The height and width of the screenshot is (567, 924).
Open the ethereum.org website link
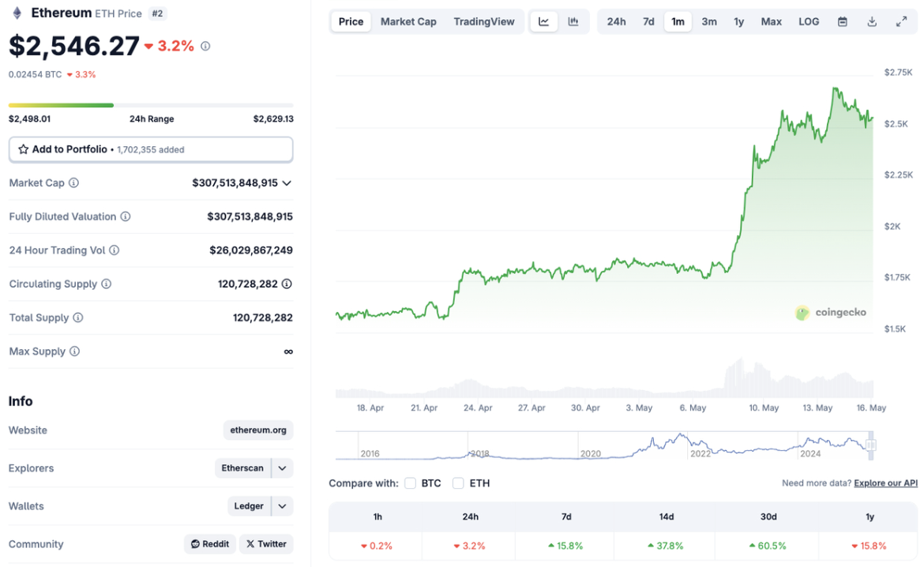tap(258, 430)
